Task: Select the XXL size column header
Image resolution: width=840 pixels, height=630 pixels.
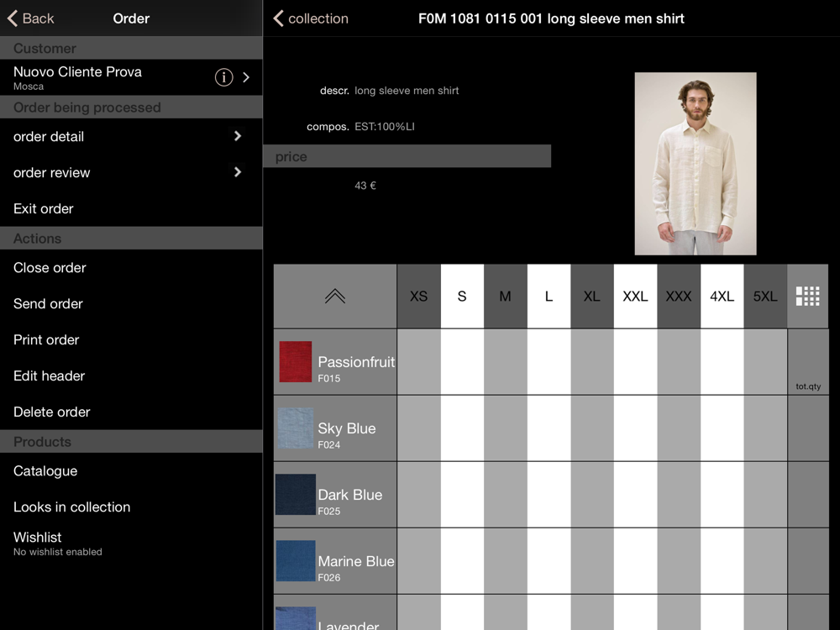Action: pyautogui.click(x=635, y=296)
